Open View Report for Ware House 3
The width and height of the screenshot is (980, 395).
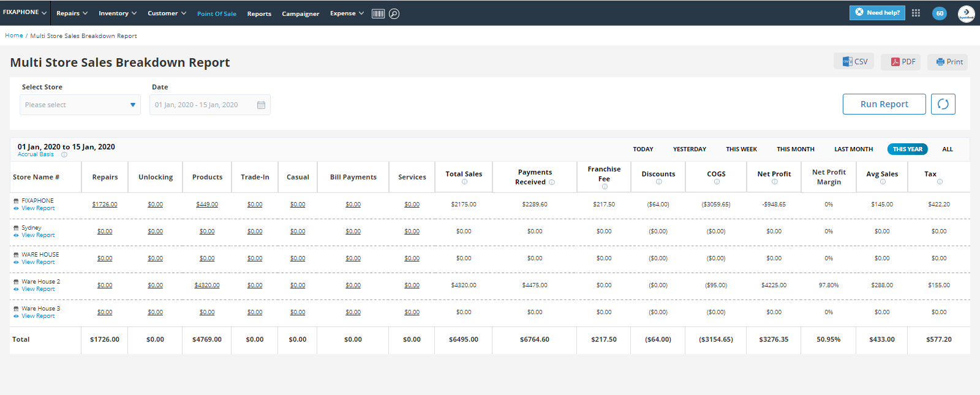click(38, 316)
